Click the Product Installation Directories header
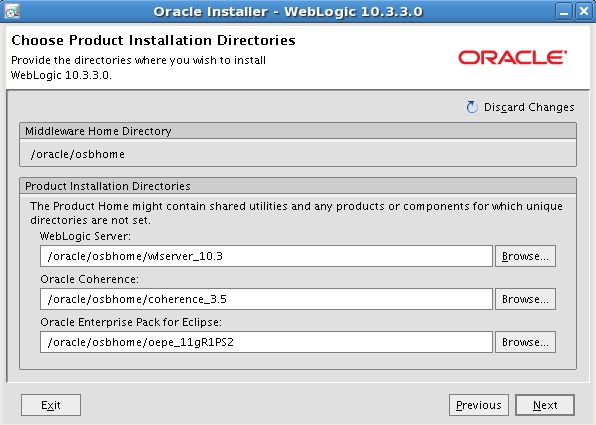 click(x=298, y=186)
